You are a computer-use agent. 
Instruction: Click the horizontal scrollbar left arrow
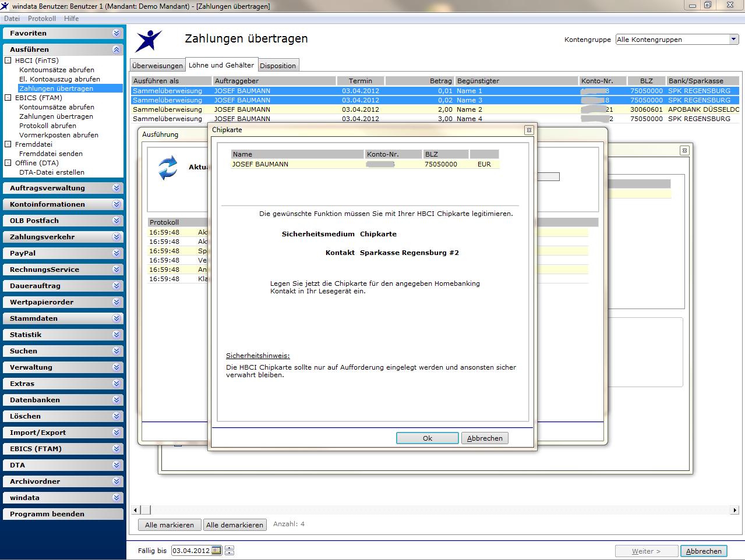pyautogui.click(x=136, y=510)
